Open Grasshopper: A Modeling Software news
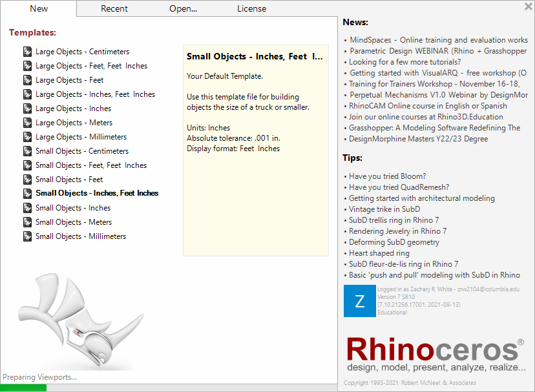This screenshot has width=535, height=392. tap(434, 128)
